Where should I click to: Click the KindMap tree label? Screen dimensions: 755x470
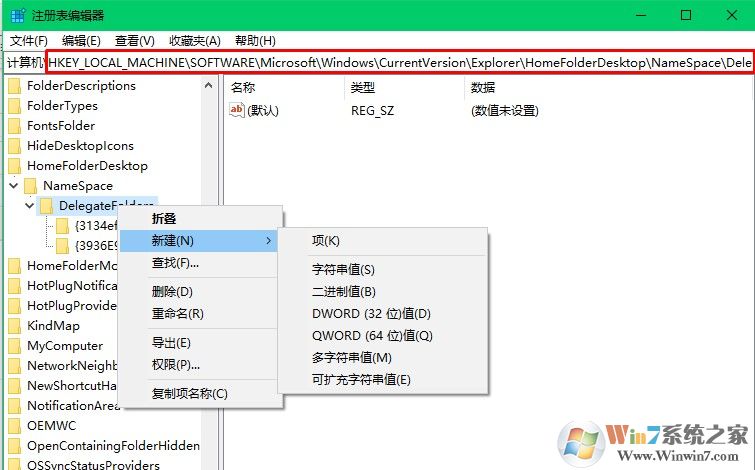(x=53, y=326)
